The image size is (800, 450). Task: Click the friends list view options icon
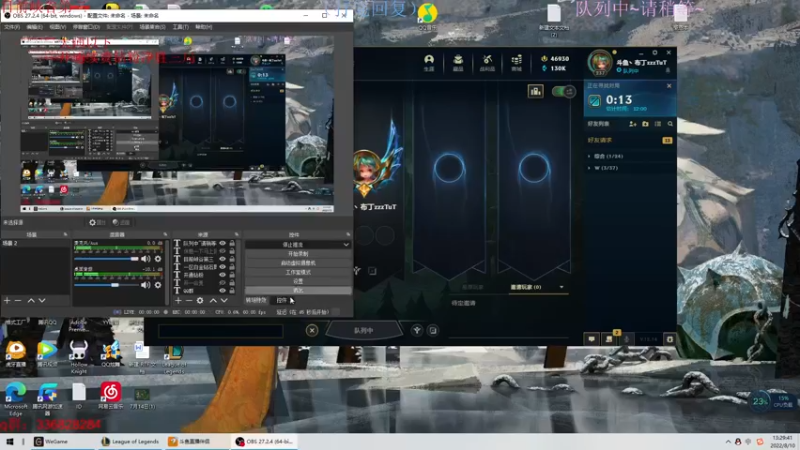click(658, 124)
